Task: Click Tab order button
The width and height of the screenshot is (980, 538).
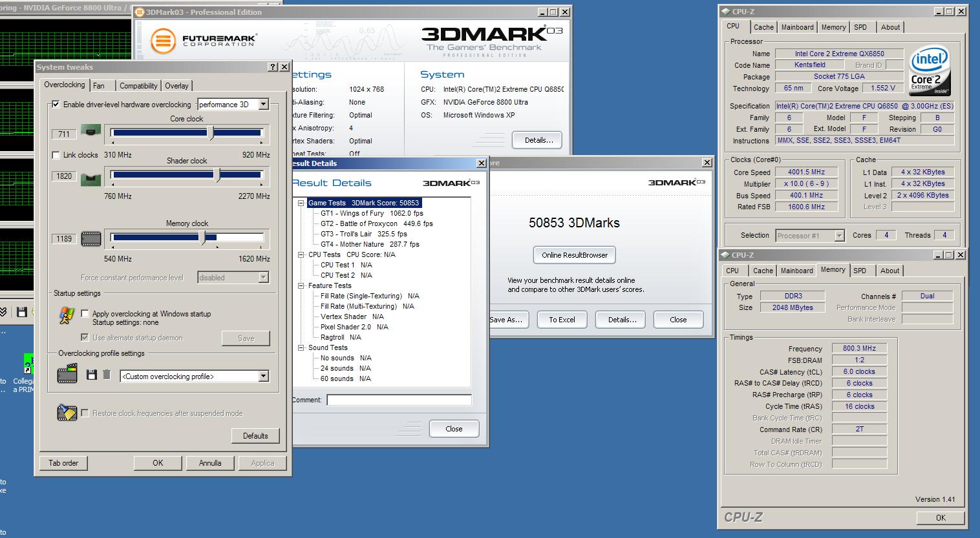Action: [x=63, y=463]
